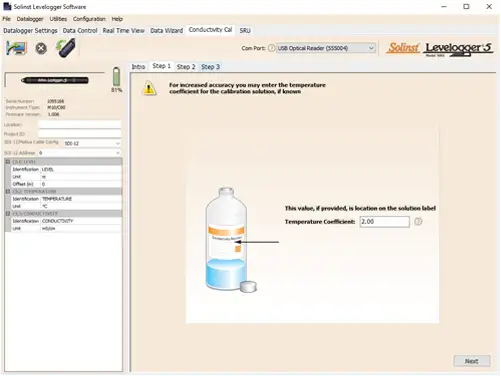
Task: Click the Temperature Coefficient input field
Action: pos(385,222)
